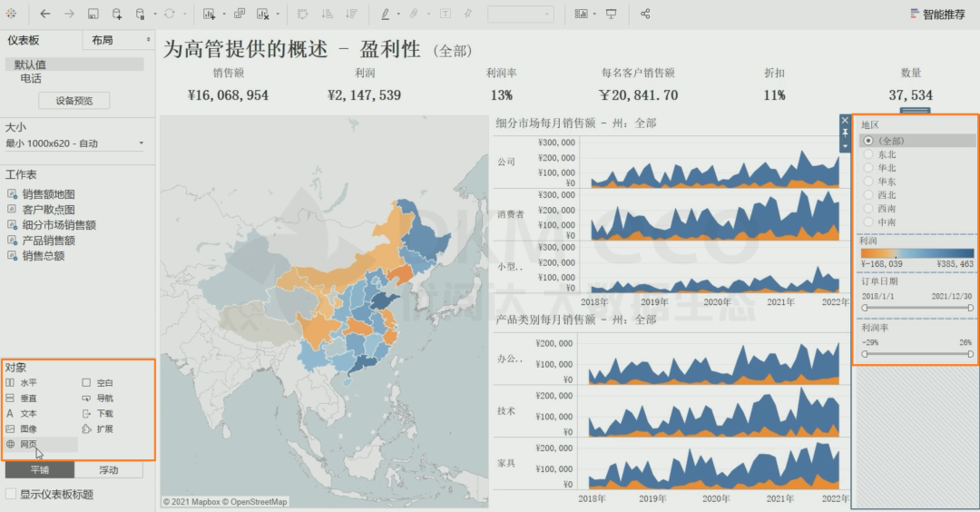980x512 pixels.
Task: Select the 东北 region radio button
Action: point(868,154)
